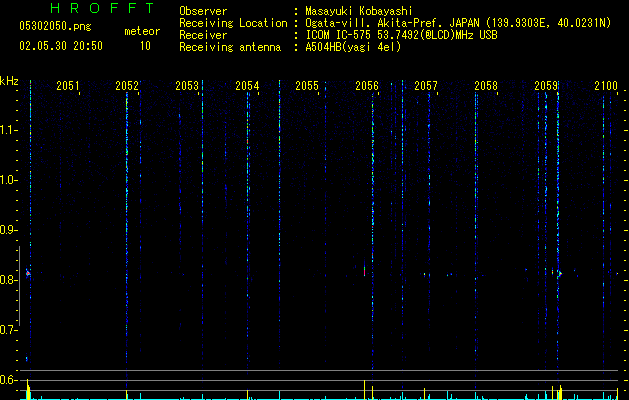Image resolution: width=629 pixels, height=400 pixels.
Task: Click the 2056 time marker
Action: (x=367, y=86)
